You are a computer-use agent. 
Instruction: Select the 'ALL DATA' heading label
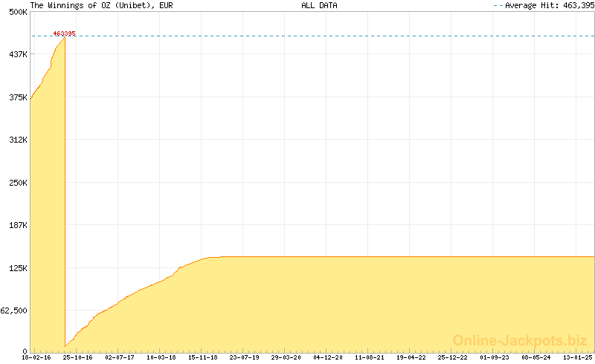click(x=319, y=5)
